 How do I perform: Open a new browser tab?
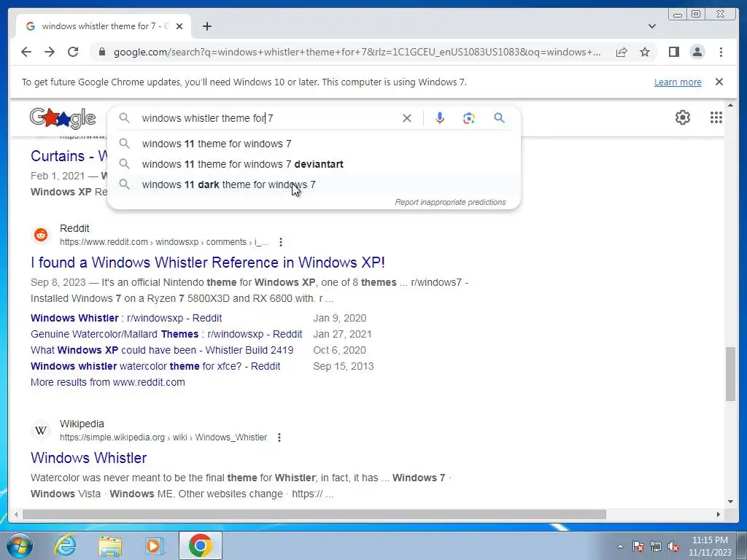coord(206,26)
